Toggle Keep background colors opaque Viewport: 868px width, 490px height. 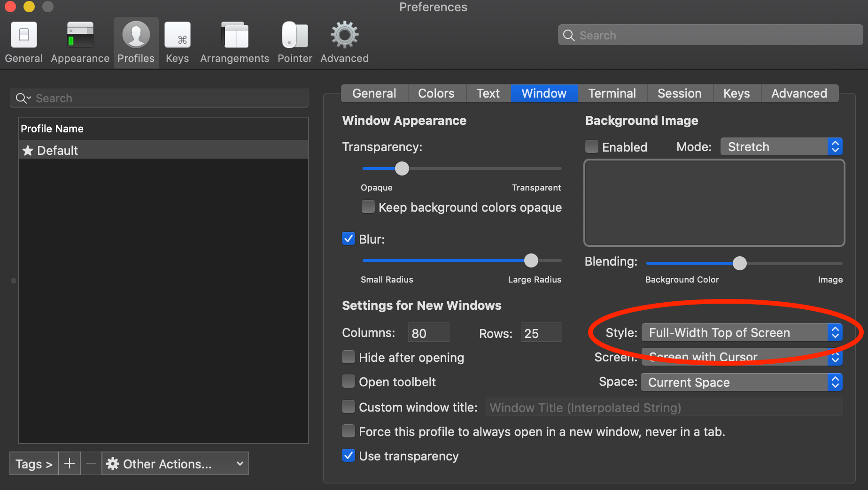(368, 207)
